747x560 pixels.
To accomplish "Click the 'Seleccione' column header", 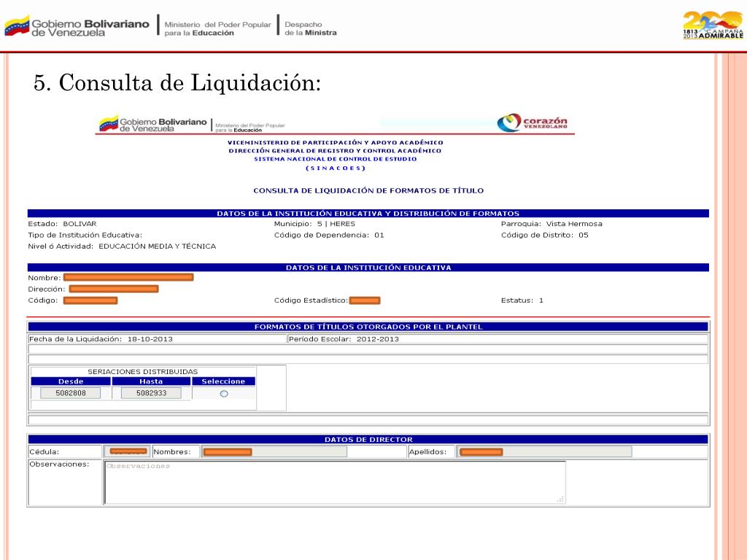I will pyautogui.click(x=223, y=381).
